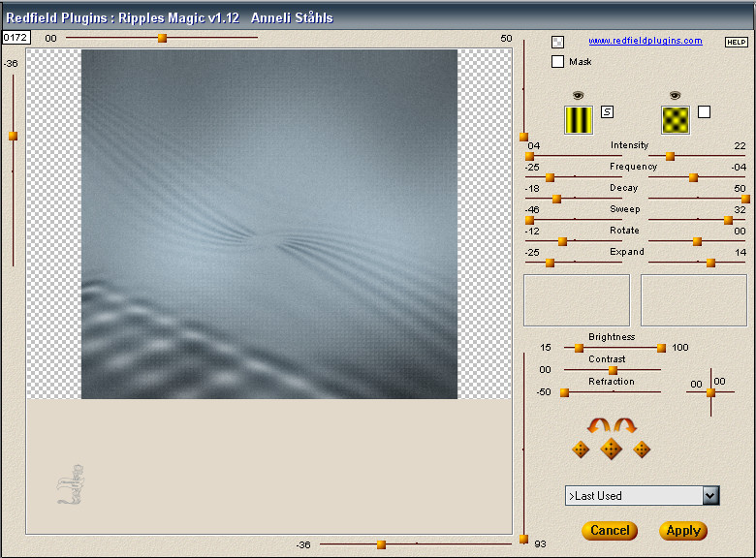
Task: Adjust the bottom horizontal slider handle at -36
Action: tap(381, 544)
